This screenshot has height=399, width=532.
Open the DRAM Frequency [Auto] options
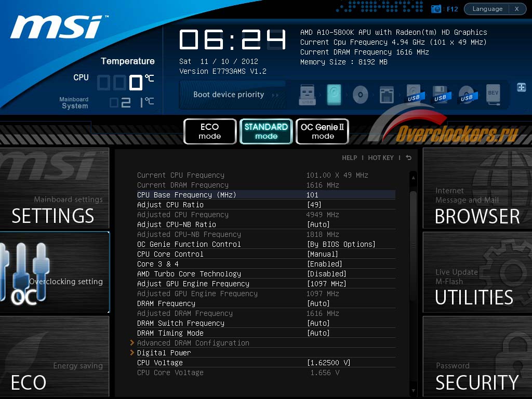[x=318, y=303]
